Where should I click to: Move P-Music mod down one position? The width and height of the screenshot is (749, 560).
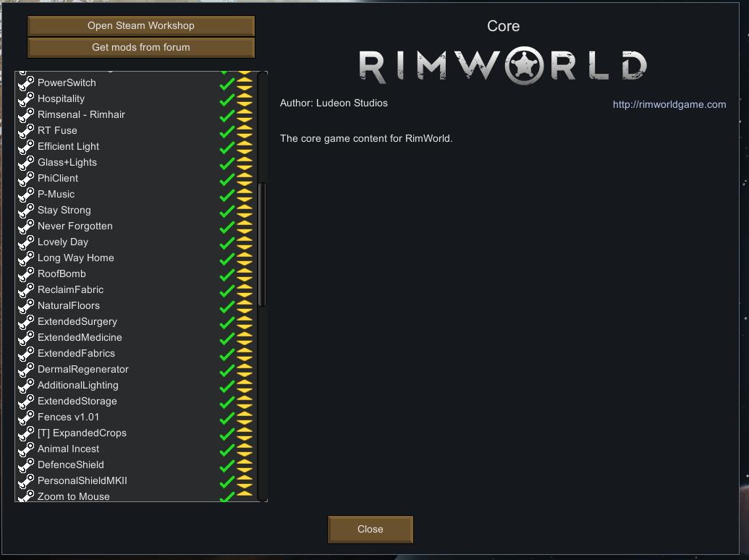pos(245,198)
